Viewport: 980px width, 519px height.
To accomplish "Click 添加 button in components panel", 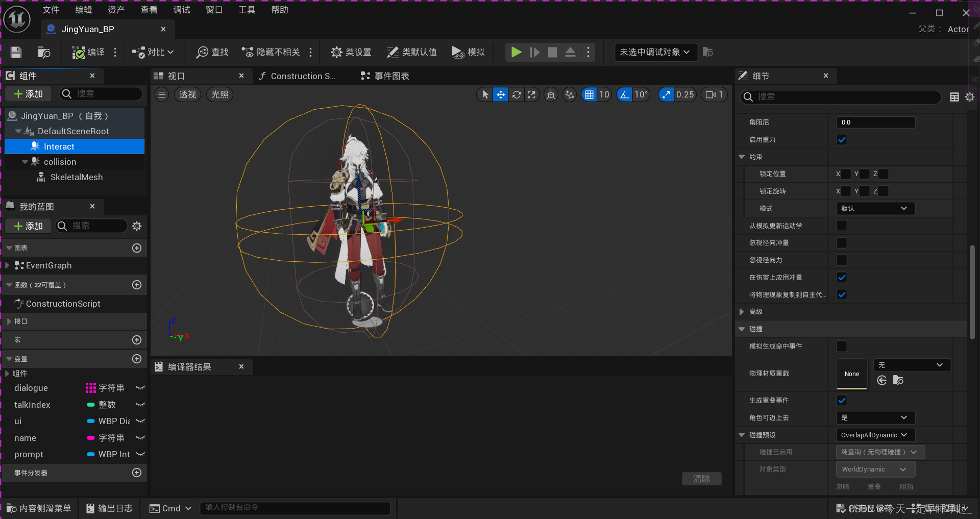I will pyautogui.click(x=28, y=94).
